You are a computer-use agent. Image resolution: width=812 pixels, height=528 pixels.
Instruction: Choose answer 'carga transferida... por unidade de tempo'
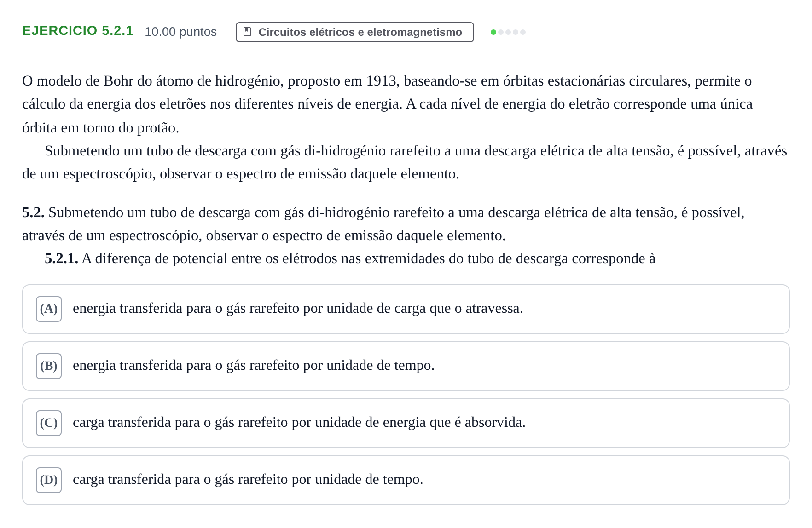tap(248, 479)
